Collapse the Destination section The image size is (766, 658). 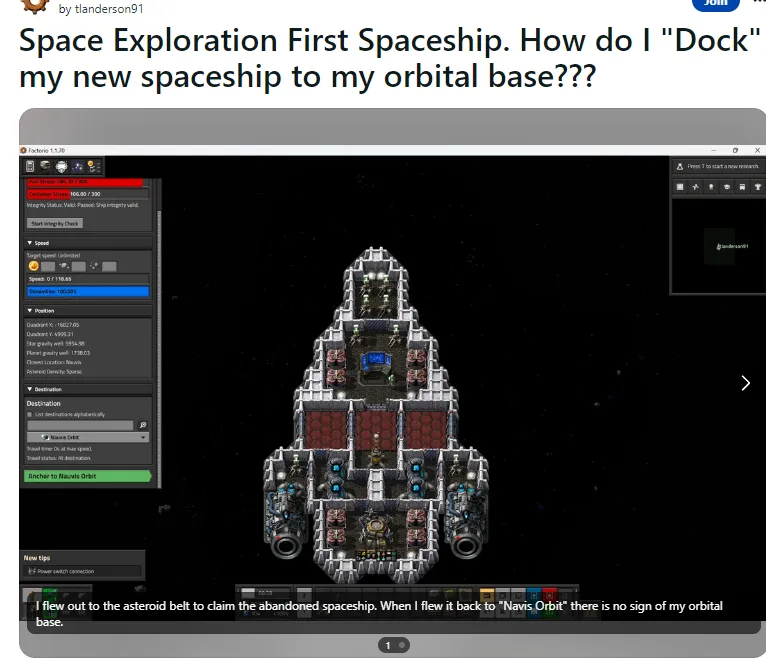(x=30, y=389)
